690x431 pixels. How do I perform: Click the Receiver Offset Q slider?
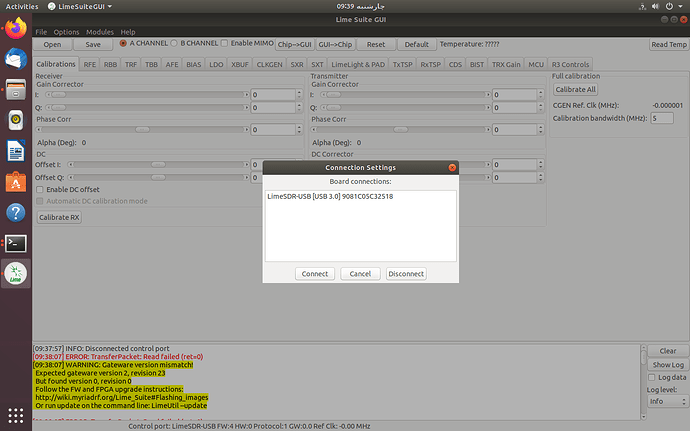click(x=158, y=177)
